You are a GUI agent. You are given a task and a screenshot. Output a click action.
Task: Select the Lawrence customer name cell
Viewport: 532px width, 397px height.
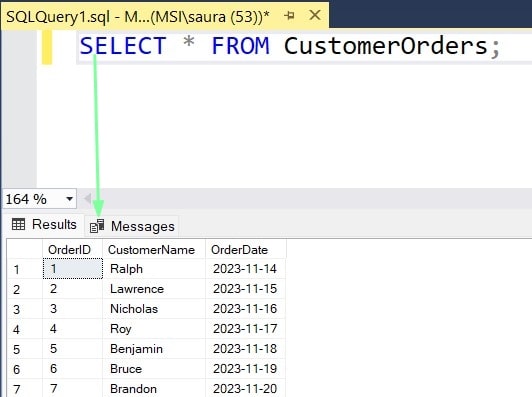(x=154, y=289)
